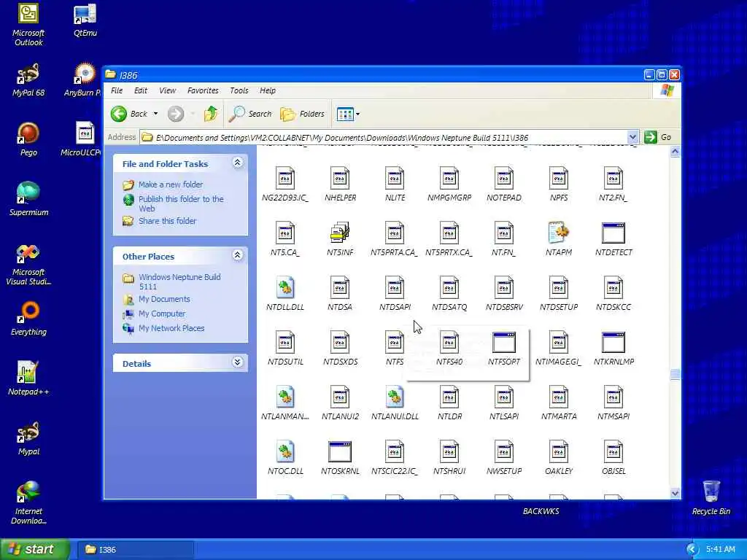Select the NTKRNLMP file icon
Viewport: 747px width, 560px height.
pos(613,343)
